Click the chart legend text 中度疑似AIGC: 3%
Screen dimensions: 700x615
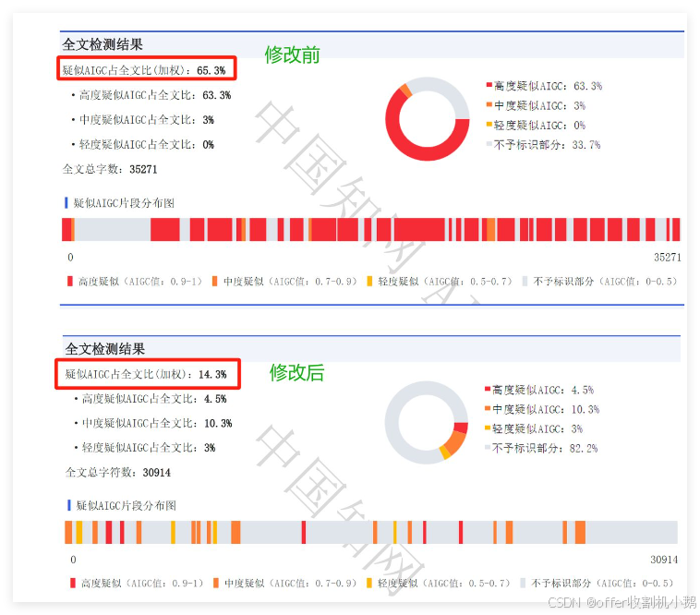coord(539,106)
